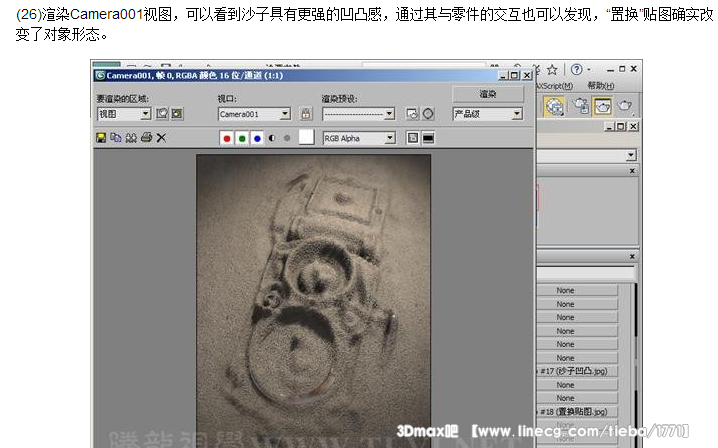Toggle UI (black frame) icon in render window
The width and height of the screenshot is (718, 448).
click(428, 138)
